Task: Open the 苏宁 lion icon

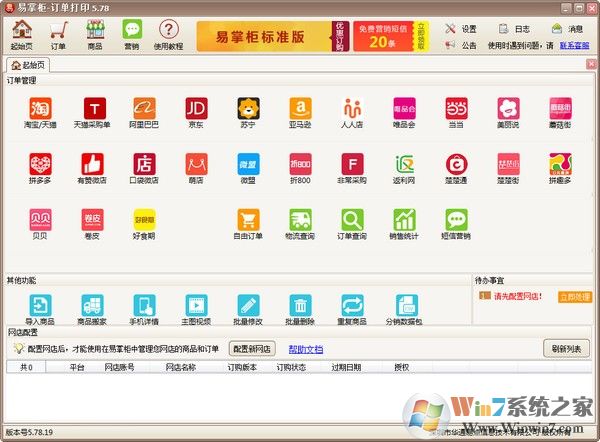Action: 248,109
